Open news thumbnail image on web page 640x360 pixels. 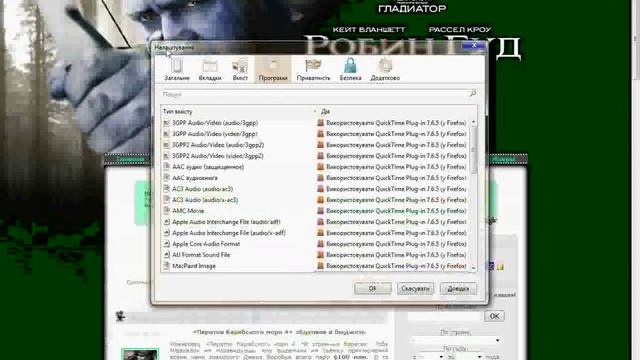pos(140,354)
